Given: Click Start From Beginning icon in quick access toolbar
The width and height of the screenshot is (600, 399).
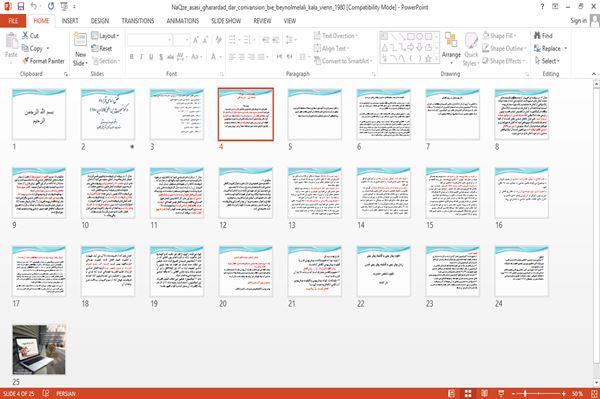Looking at the screenshot, I should (x=64, y=7).
